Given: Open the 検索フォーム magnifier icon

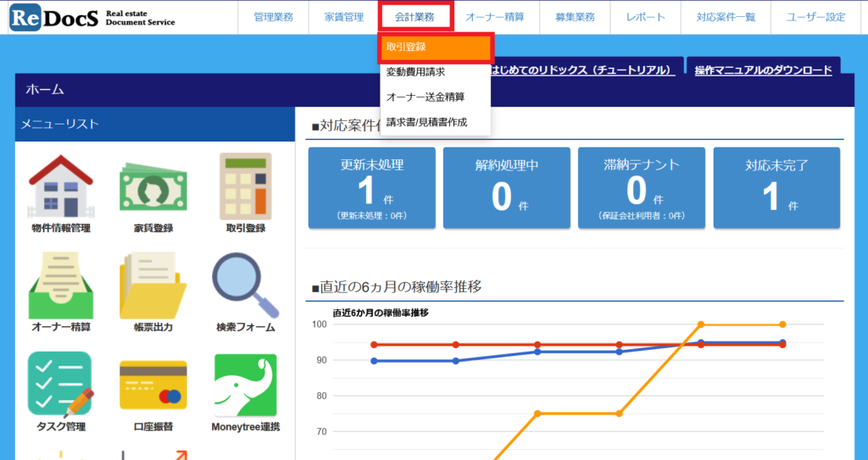Looking at the screenshot, I should coord(246,285).
